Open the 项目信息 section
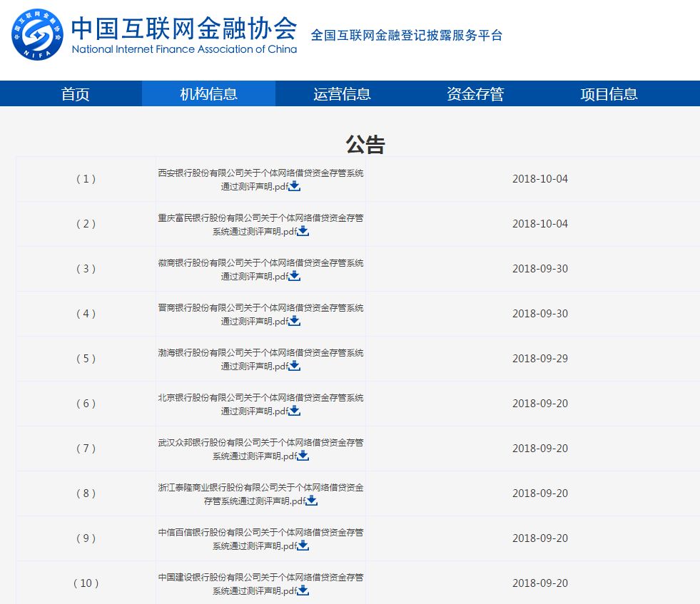Viewport: 700px width, 604px height. 609,93
